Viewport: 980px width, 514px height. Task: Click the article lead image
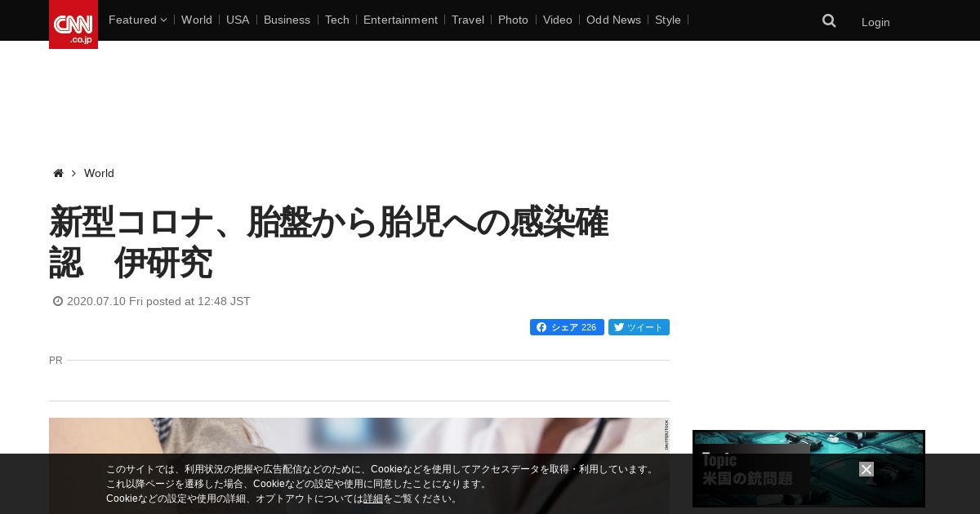[359, 466]
